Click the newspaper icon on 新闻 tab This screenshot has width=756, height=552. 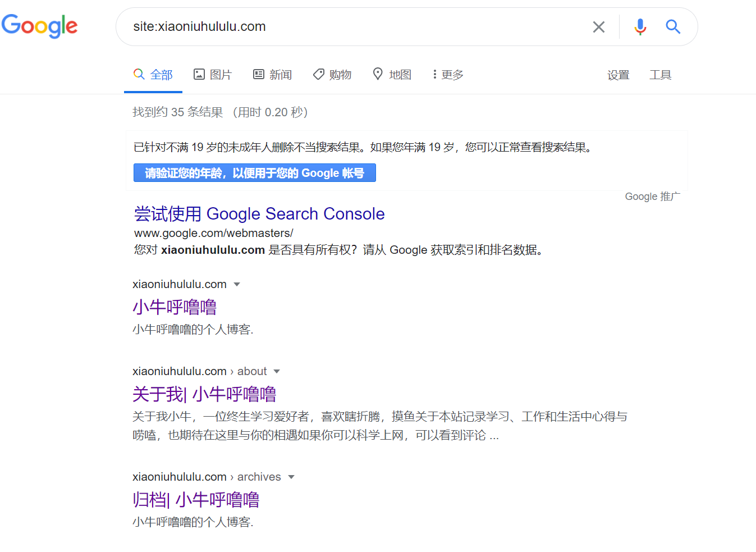tap(259, 74)
